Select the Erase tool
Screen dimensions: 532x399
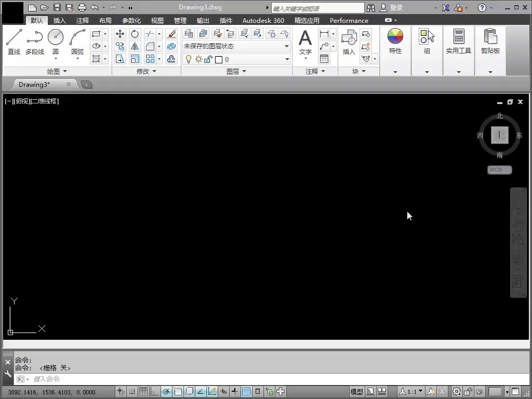(x=171, y=34)
